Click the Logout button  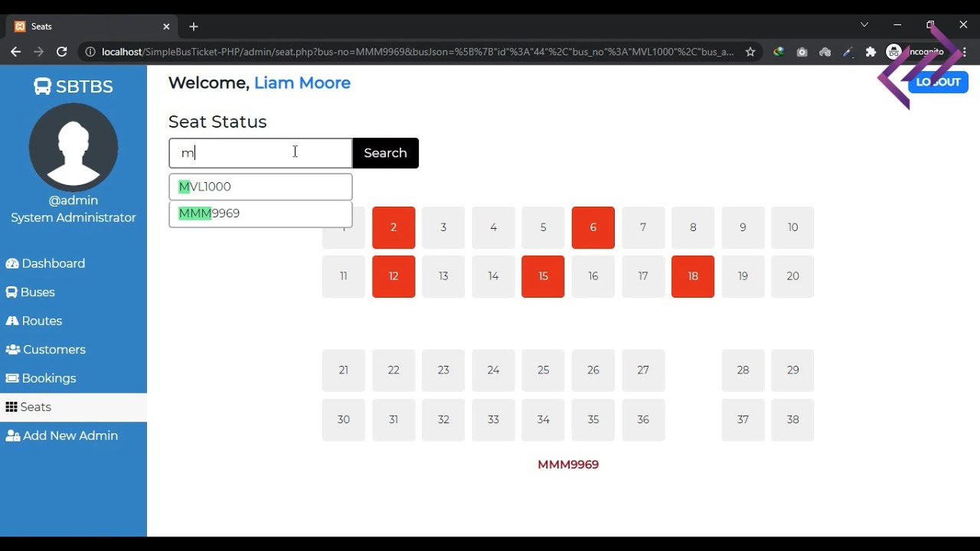pyautogui.click(x=938, y=82)
